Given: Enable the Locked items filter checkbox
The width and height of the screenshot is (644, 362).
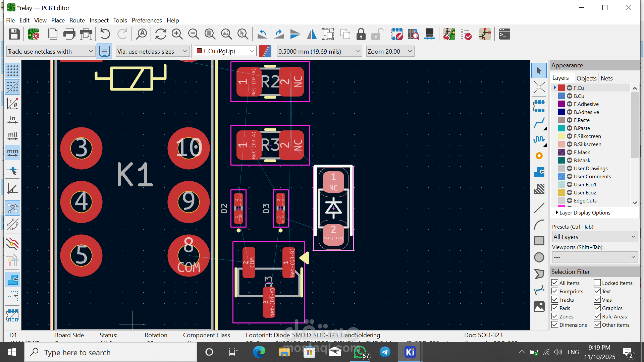Looking at the screenshot, I should [x=597, y=283].
